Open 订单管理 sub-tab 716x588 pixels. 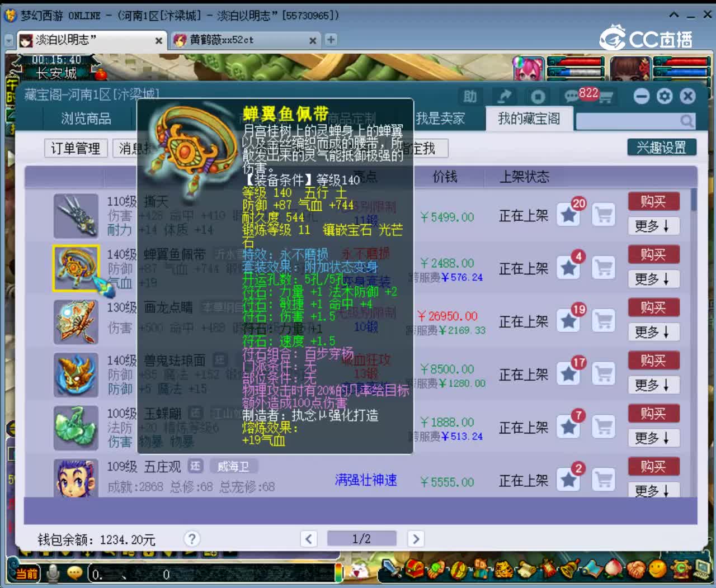point(76,148)
